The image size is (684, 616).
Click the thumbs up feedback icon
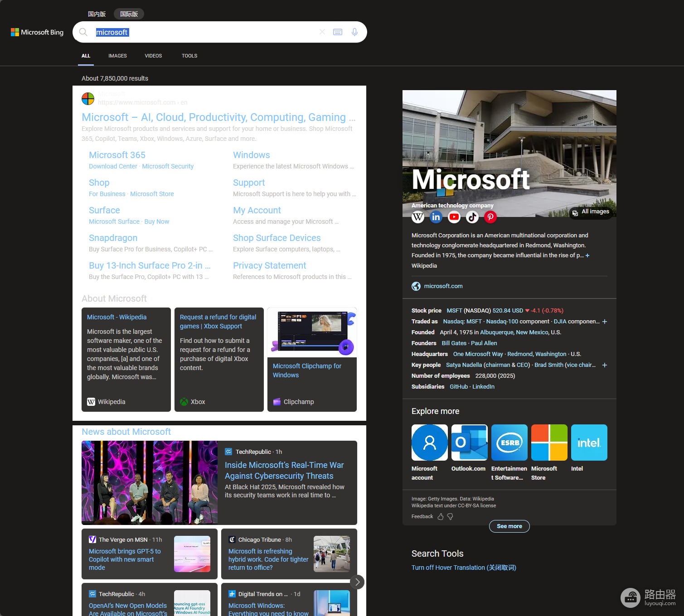pos(441,516)
